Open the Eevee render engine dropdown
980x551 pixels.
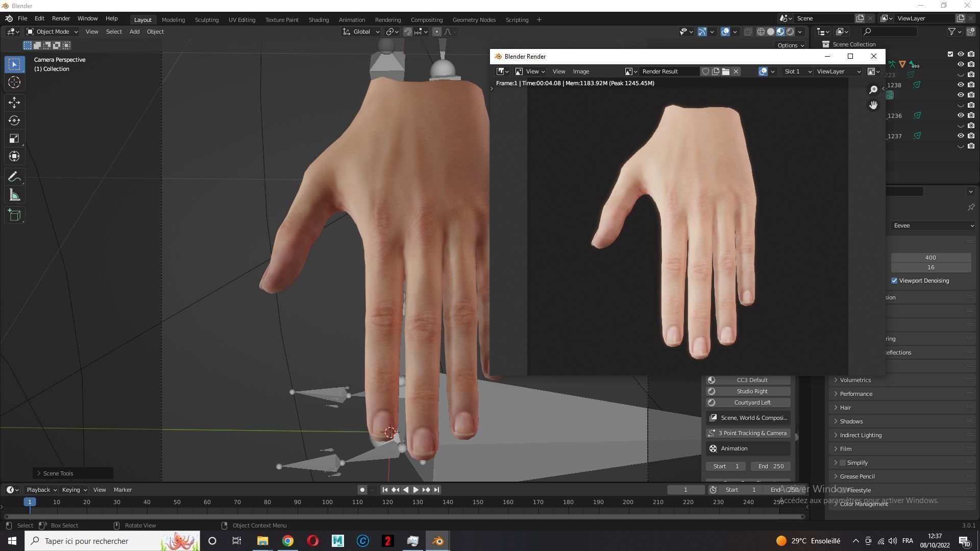point(933,225)
